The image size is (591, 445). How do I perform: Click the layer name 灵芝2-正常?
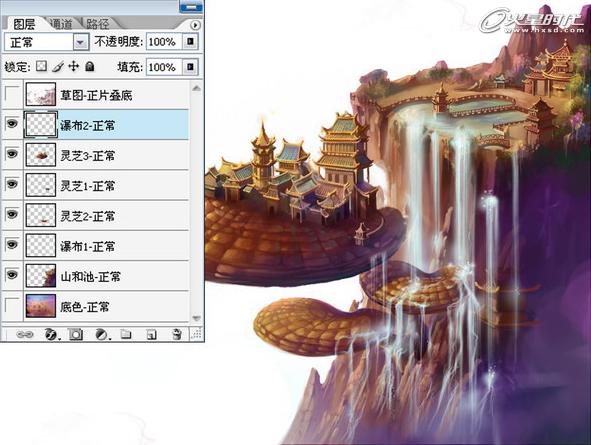point(87,216)
